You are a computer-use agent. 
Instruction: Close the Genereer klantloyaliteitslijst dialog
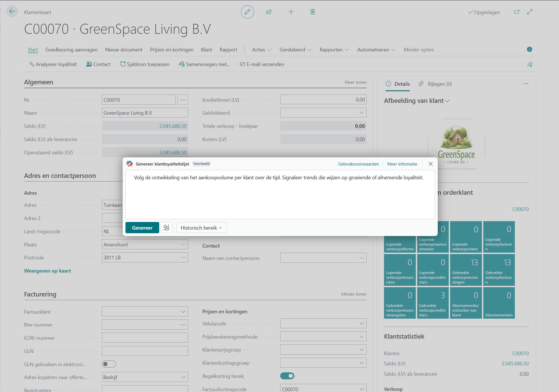pyautogui.click(x=430, y=164)
